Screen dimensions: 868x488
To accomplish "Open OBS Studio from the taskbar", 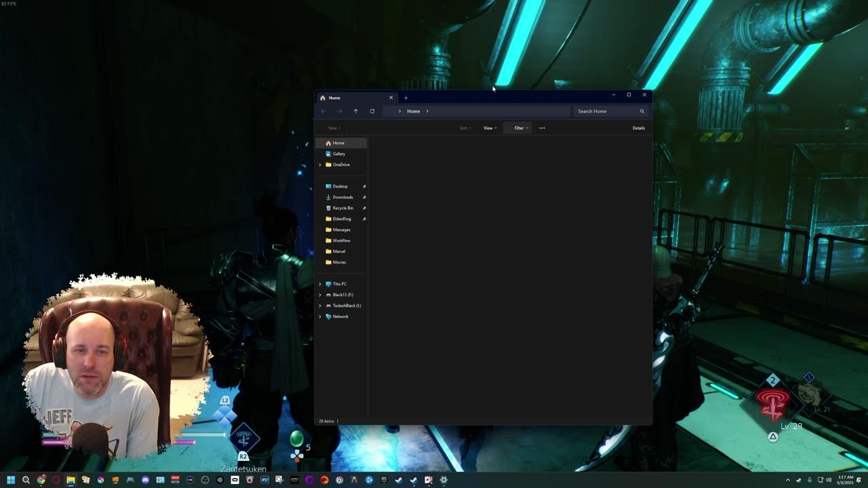I will [205, 480].
